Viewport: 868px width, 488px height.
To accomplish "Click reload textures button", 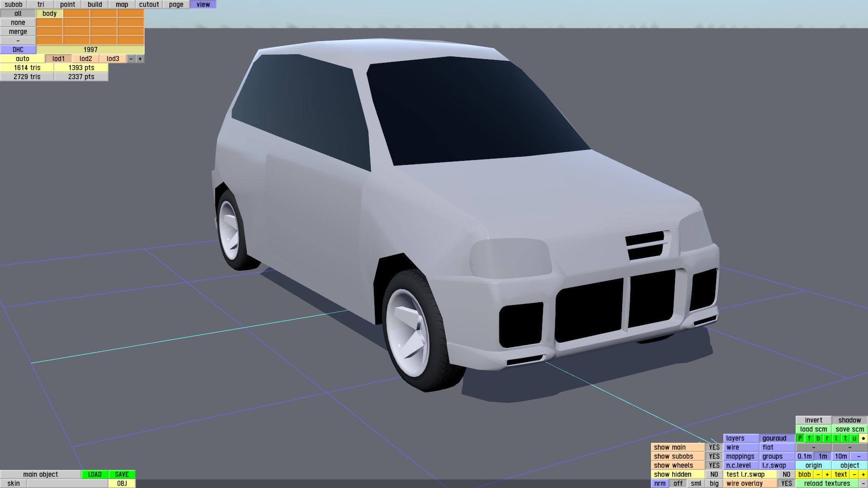I will pos(827,483).
